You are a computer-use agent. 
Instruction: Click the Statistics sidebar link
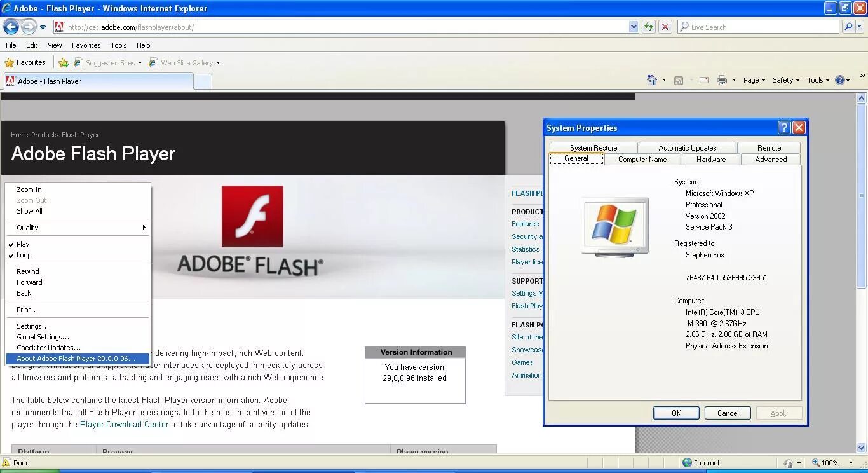click(526, 249)
